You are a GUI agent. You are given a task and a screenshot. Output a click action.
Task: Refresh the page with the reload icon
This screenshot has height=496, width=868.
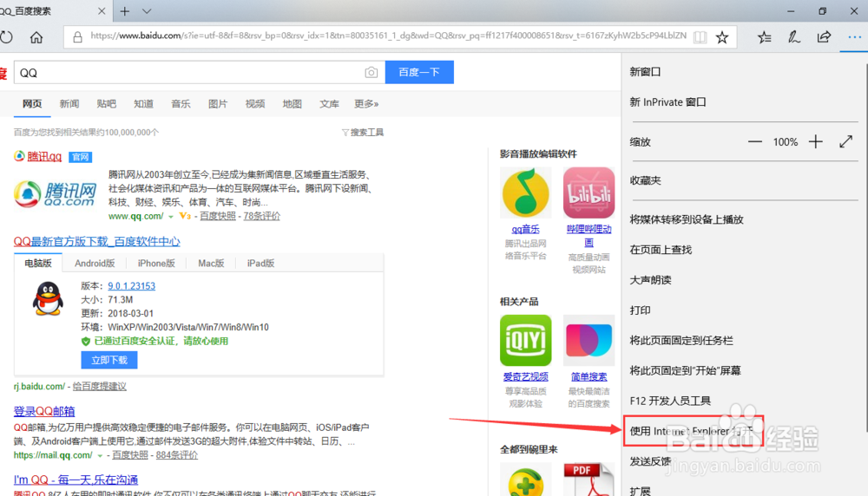[6, 37]
